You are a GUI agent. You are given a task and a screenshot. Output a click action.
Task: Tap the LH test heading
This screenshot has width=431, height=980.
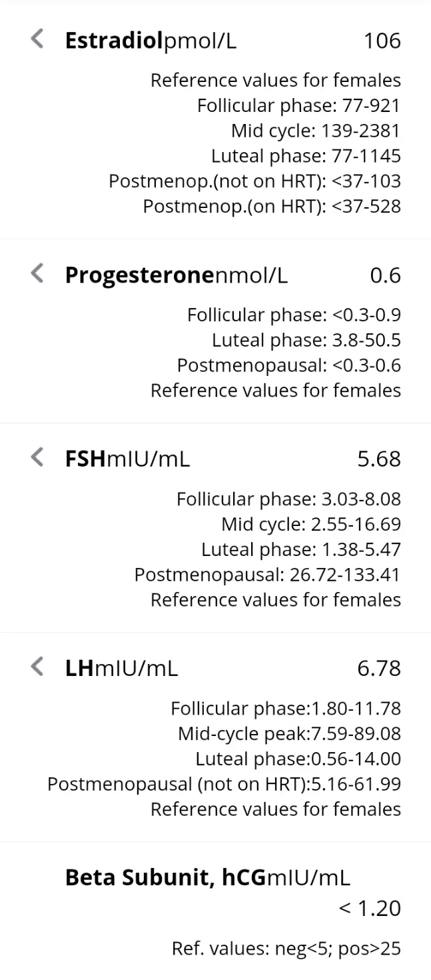tap(79, 668)
